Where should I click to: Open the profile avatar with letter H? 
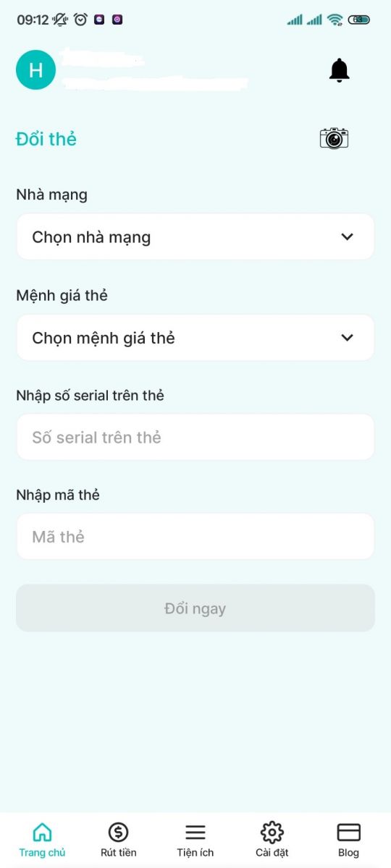(35, 70)
